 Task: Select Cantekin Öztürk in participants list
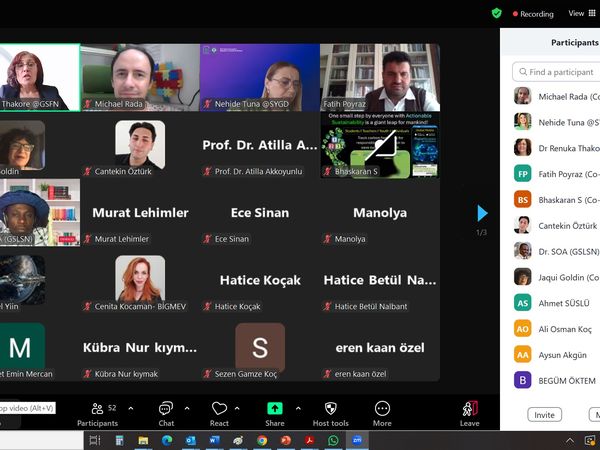[557, 226]
